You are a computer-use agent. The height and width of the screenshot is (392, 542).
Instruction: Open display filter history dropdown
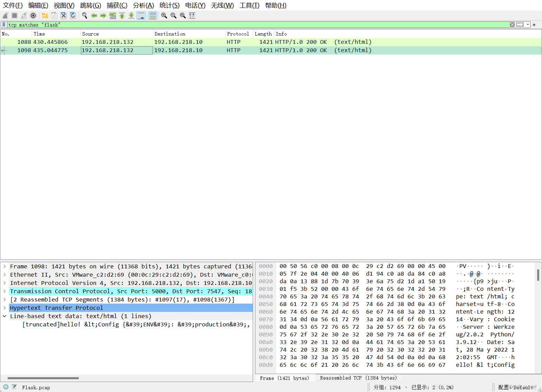click(527, 25)
